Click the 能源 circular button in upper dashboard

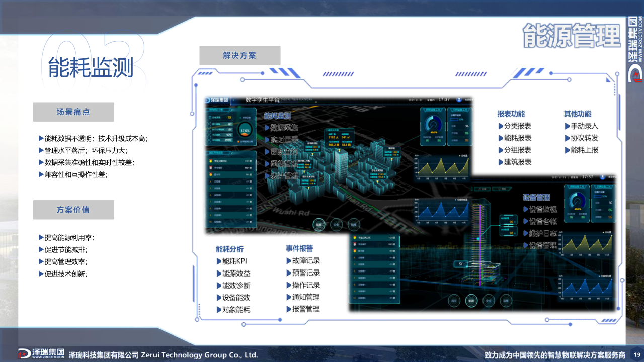point(319,225)
